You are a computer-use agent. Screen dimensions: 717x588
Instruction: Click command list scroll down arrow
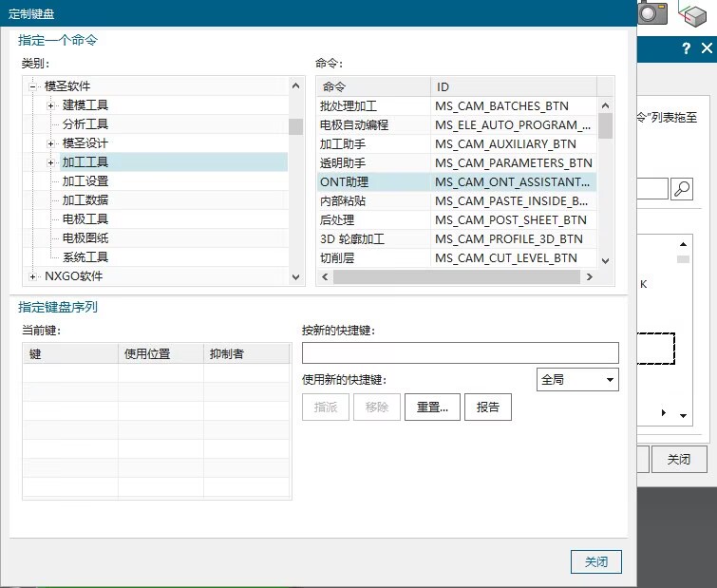(x=606, y=260)
